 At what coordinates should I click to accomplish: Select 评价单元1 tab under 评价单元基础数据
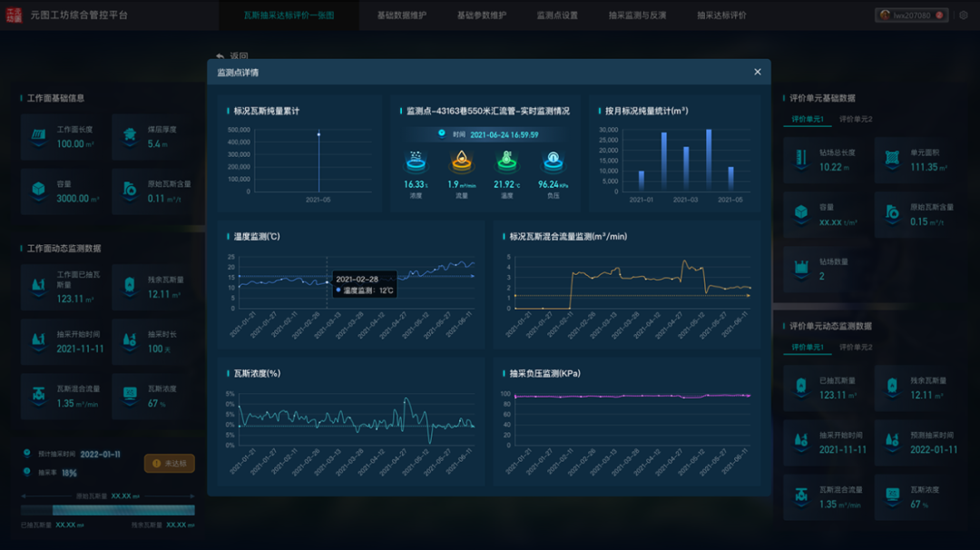[x=807, y=119]
